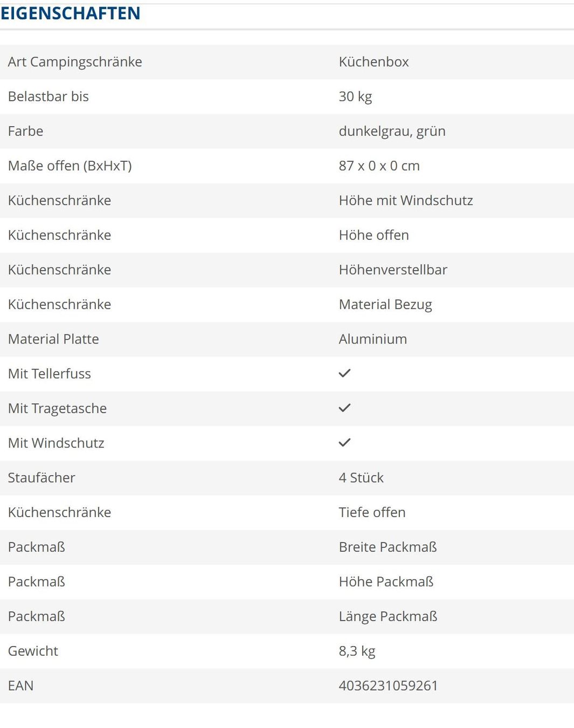
Task: Select the Breite Packmaß entry
Action: point(388,547)
